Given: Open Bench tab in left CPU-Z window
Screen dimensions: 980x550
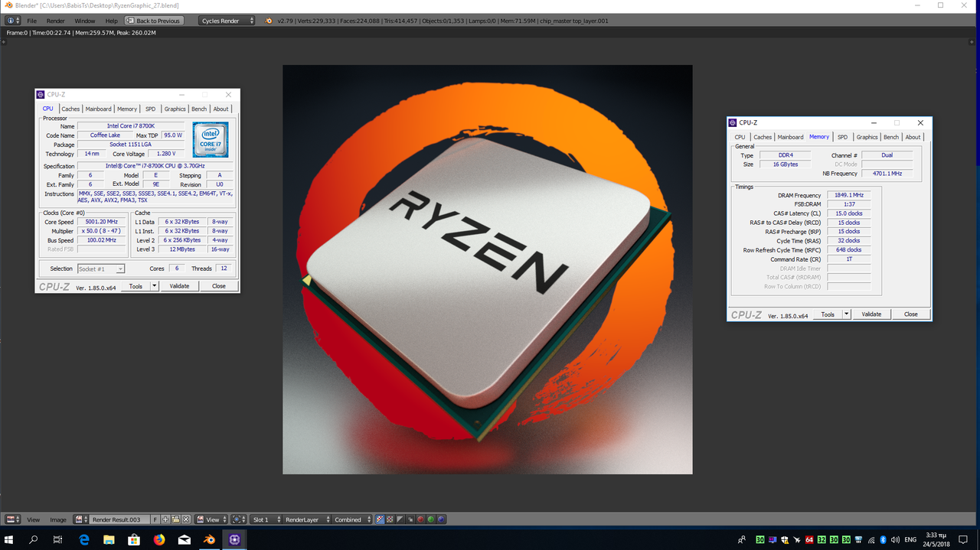Looking at the screenshot, I should (199, 109).
